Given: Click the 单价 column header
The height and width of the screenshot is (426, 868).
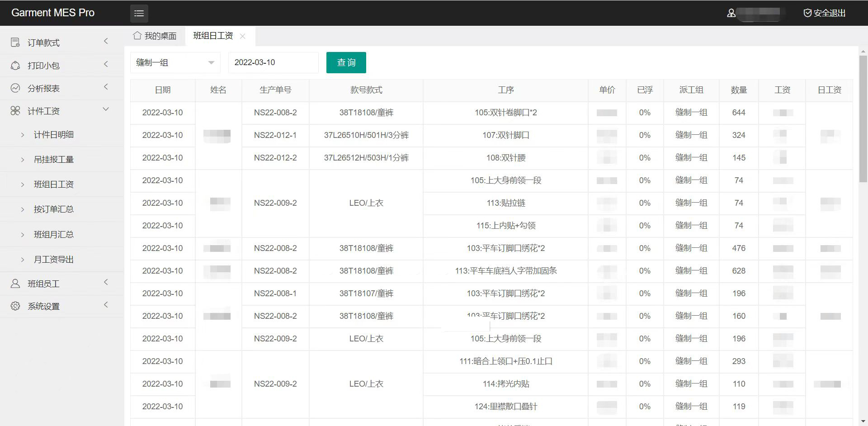Looking at the screenshot, I should tap(607, 90).
